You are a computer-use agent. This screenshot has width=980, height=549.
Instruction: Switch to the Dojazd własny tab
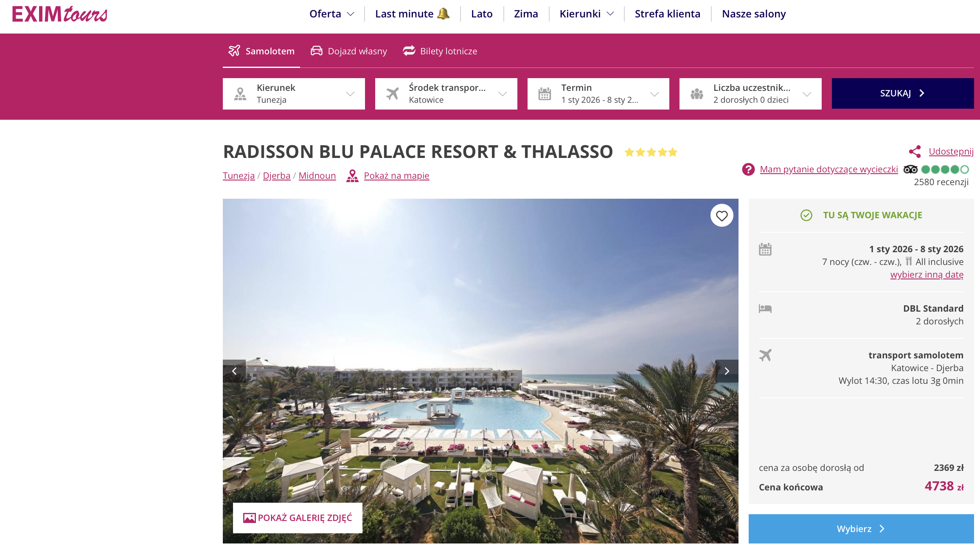(x=349, y=51)
